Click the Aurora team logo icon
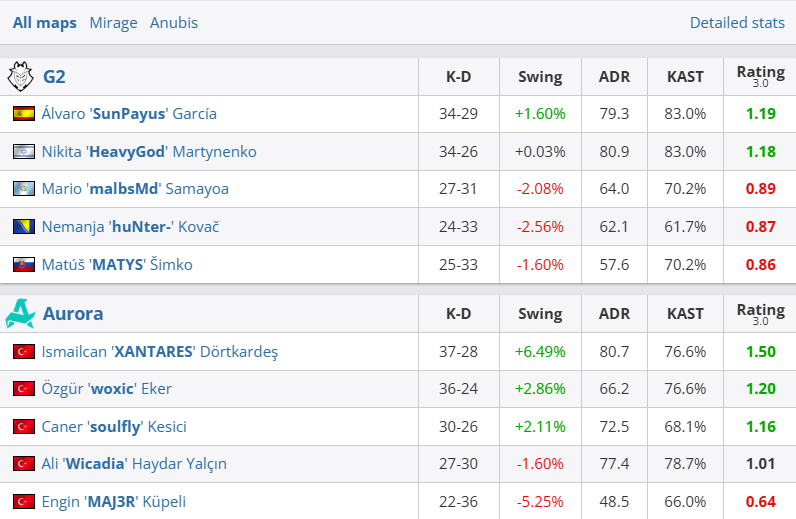Viewport: 796px width, 519px height. [x=20, y=314]
